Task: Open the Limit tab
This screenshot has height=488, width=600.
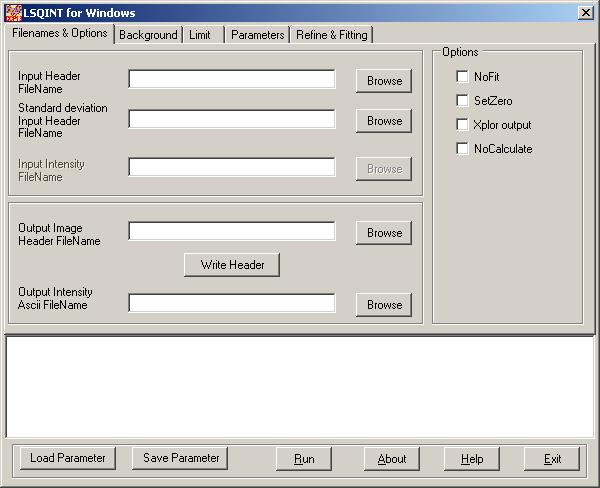Action: (203, 35)
